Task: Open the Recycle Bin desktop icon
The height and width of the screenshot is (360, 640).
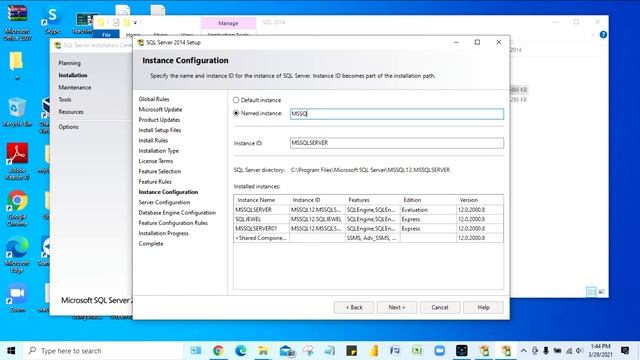Action: (x=17, y=112)
